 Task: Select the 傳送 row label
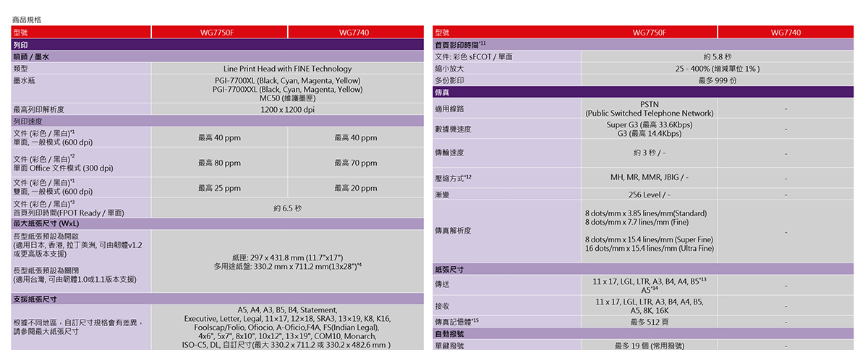click(442, 285)
